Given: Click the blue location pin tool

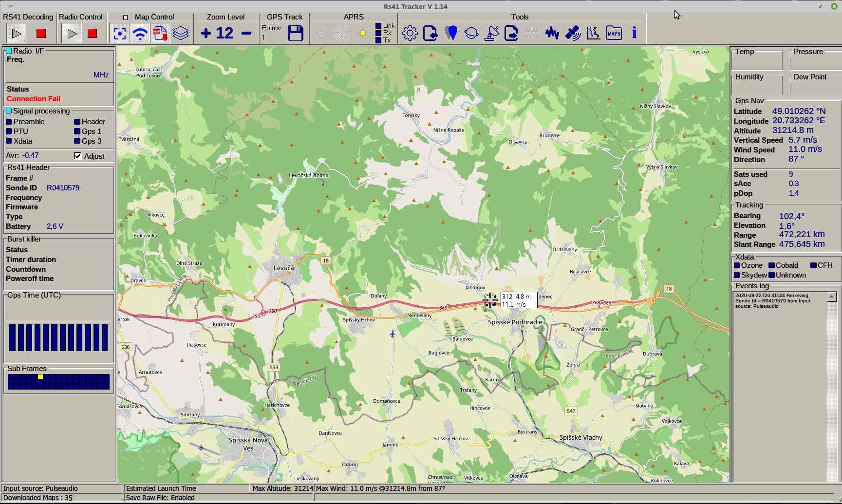Looking at the screenshot, I should pos(451,33).
